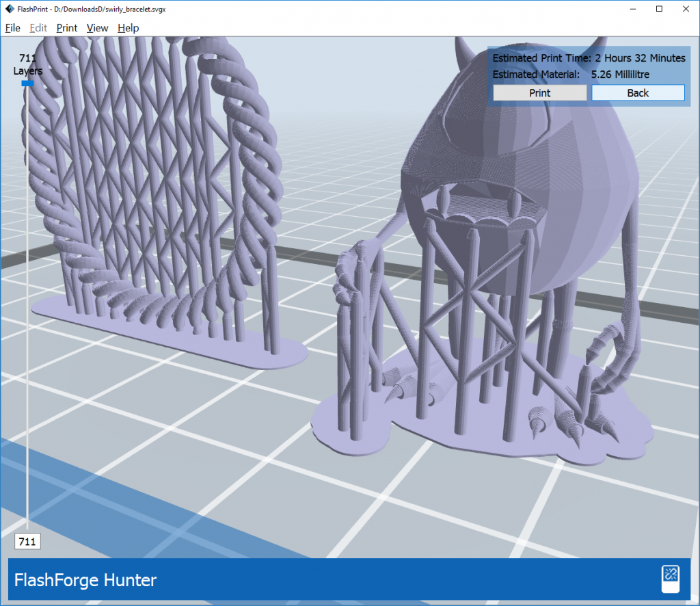Click the printer connection status icon
The width and height of the screenshot is (700, 606).
click(671, 579)
